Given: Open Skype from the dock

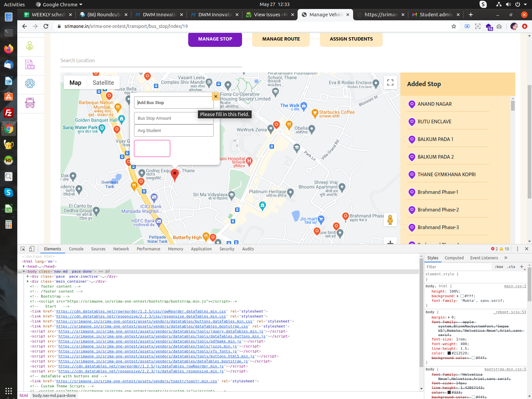Looking at the screenshot, I should pos(9,193).
